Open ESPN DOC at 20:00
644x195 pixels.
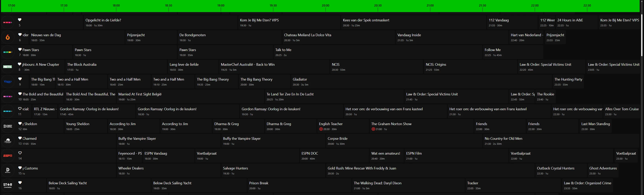pos(334,156)
